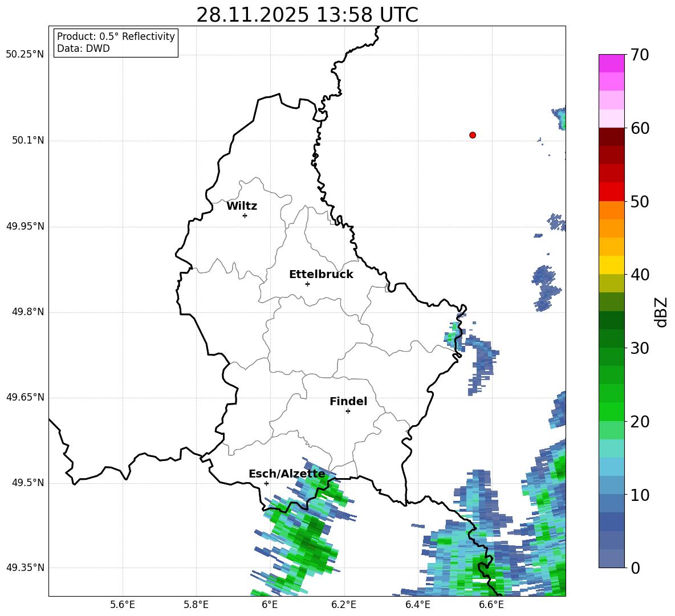Screen dimensions: 675x616
Task: Click the red radar site marker dot
Action: [x=473, y=135]
